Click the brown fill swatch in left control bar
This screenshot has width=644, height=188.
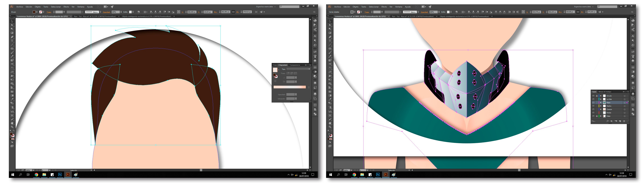click(x=34, y=12)
